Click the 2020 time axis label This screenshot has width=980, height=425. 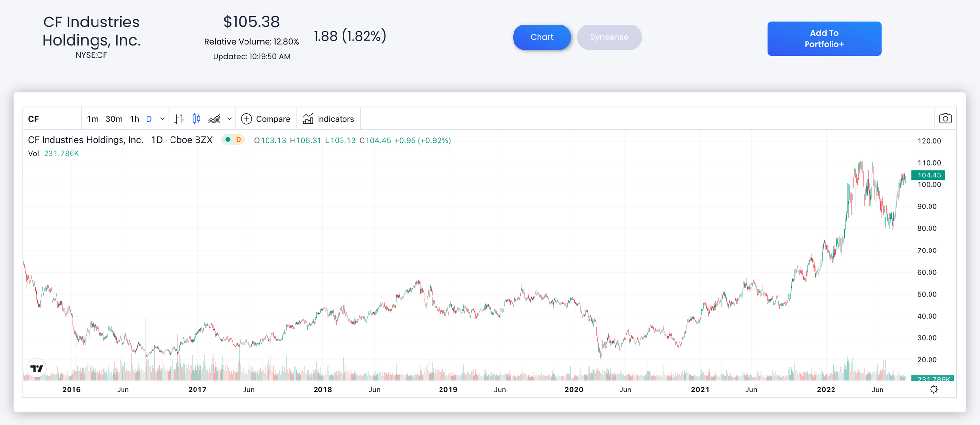[574, 389]
